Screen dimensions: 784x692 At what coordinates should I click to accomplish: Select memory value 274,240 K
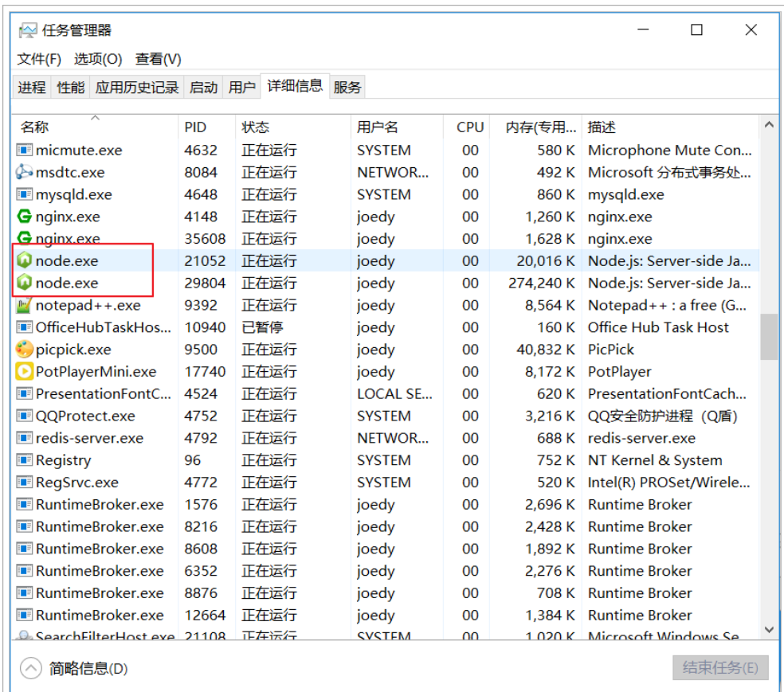(542, 283)
